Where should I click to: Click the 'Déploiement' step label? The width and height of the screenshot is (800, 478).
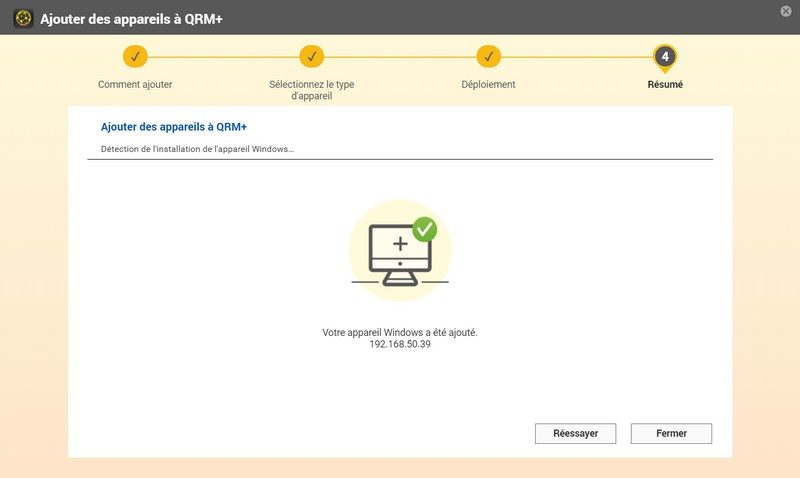tap(488, 85)
